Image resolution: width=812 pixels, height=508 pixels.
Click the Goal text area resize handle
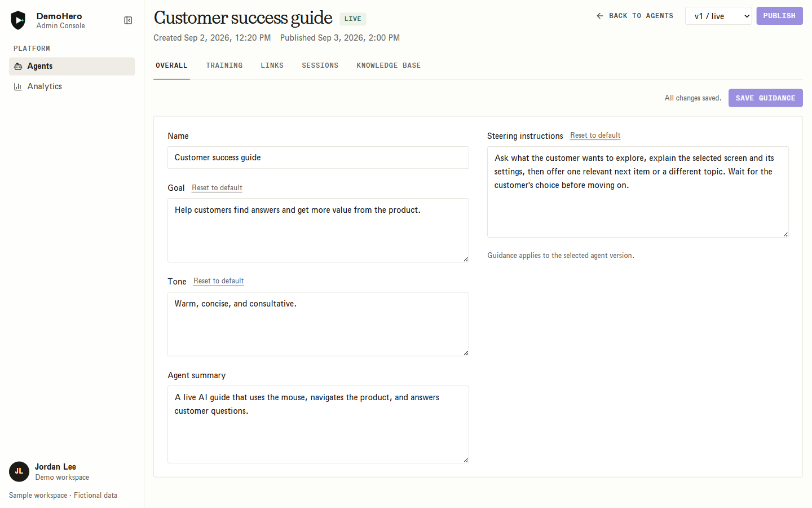pyautogui.click(x=466, y=259)
